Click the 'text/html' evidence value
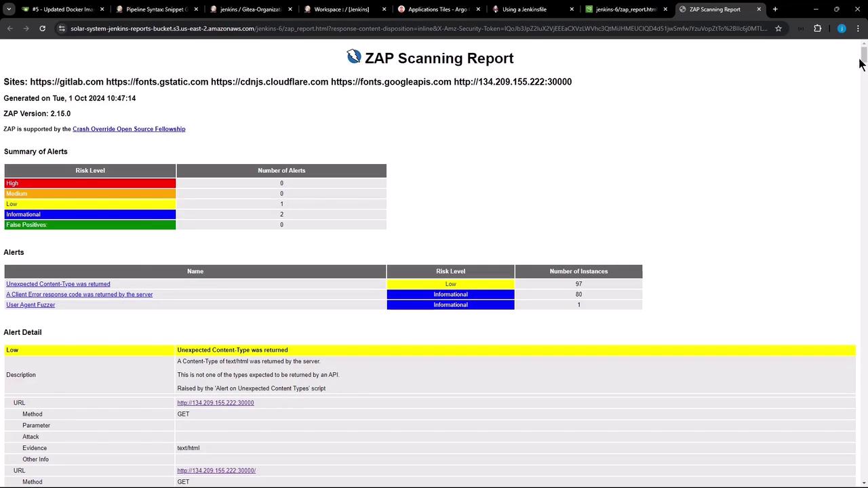This screenshot has height=488, width=868. (x=189, y=448)
